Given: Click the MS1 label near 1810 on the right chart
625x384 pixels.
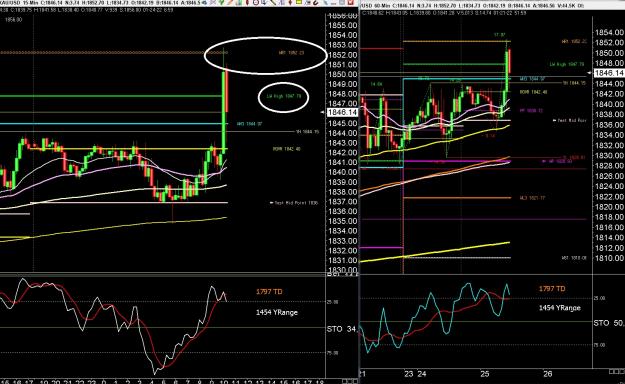Looking at the screenshot, I should [574, 258].
